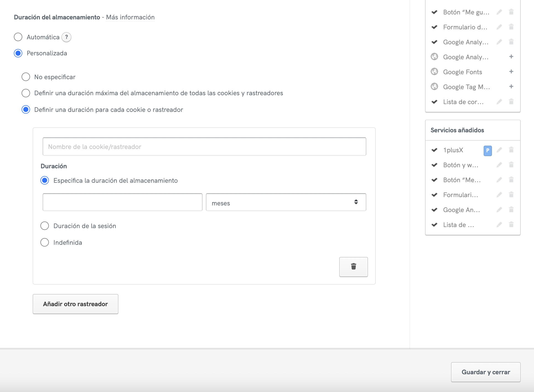Focus the duration number input box
This screenshot has height=392, width=534.
tap(122, 202)
